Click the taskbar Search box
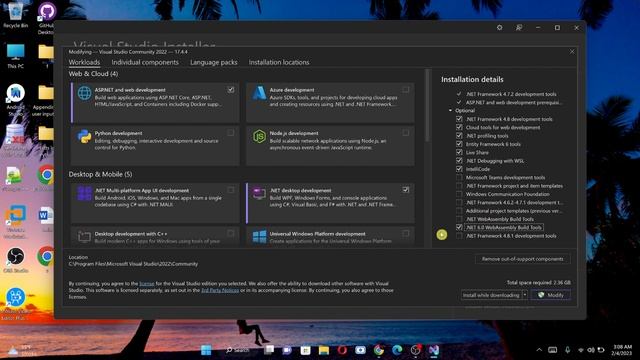 [238, 350]
